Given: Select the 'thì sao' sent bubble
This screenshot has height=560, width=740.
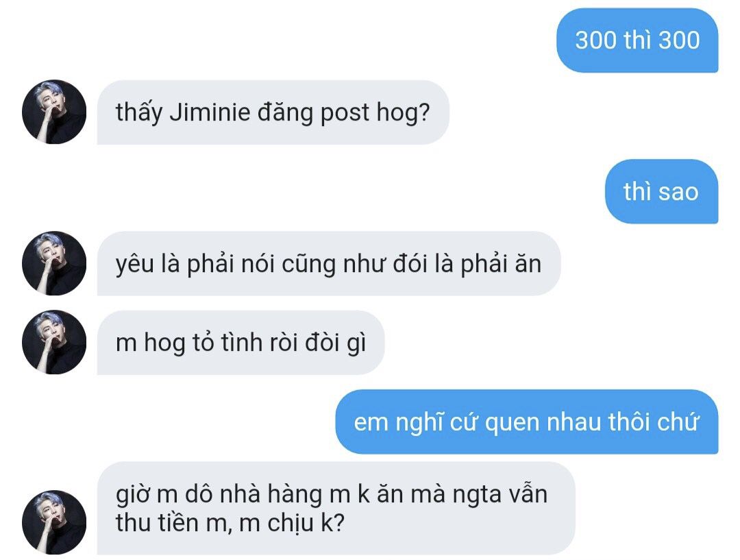Looking at the screenshot, I should tap(661, 192).
